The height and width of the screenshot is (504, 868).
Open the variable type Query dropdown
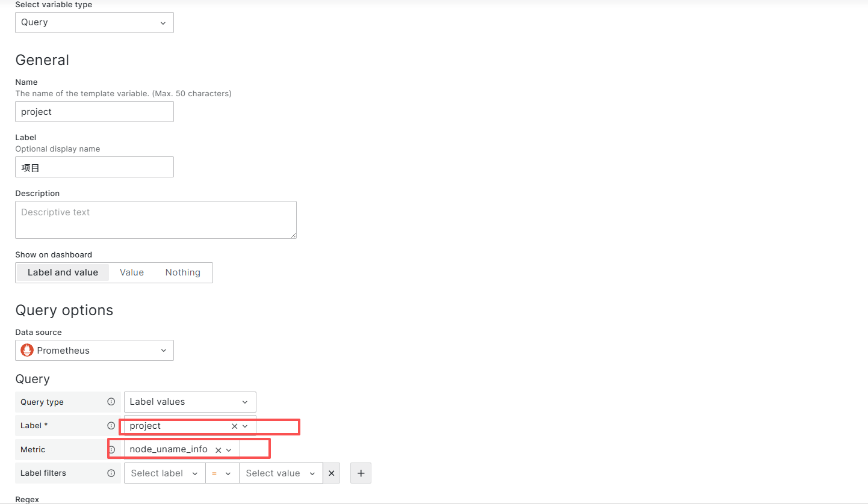[x=95, y=22]
